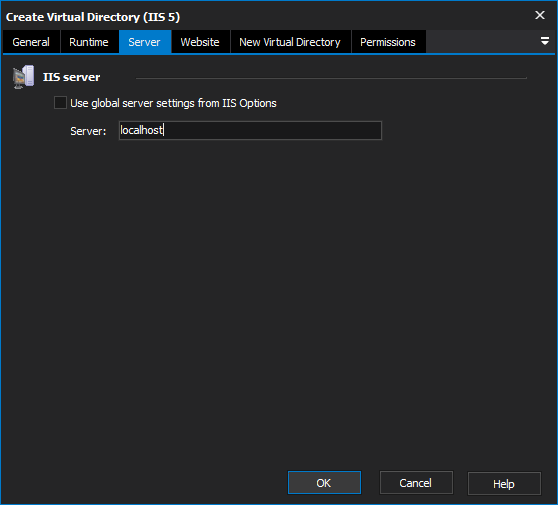This screenshot has width=558, height=505.
Task: Close the Create Virtual Directory dialog
Action: coord(540,15)
